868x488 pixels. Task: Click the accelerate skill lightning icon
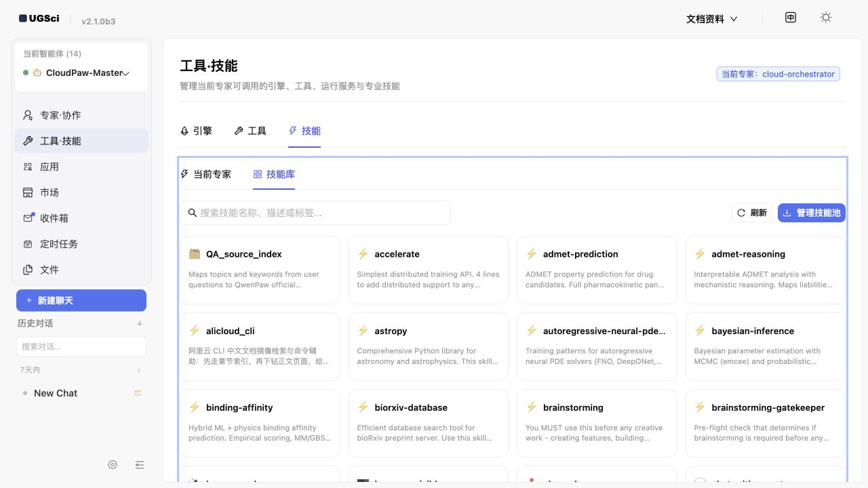pos(363,254)
